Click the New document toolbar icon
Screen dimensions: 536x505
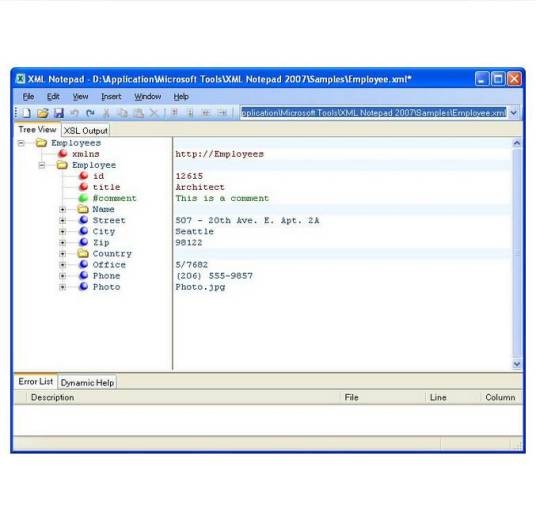[x=26, y=113]
